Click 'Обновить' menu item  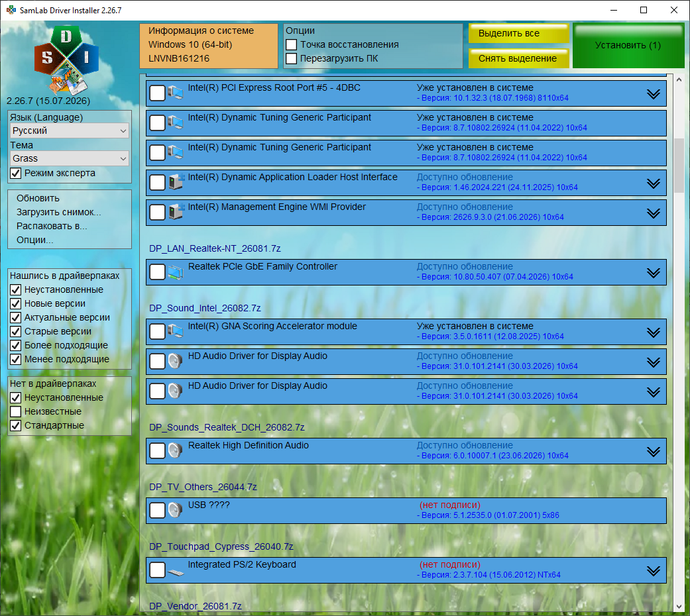tap(38, 198)
